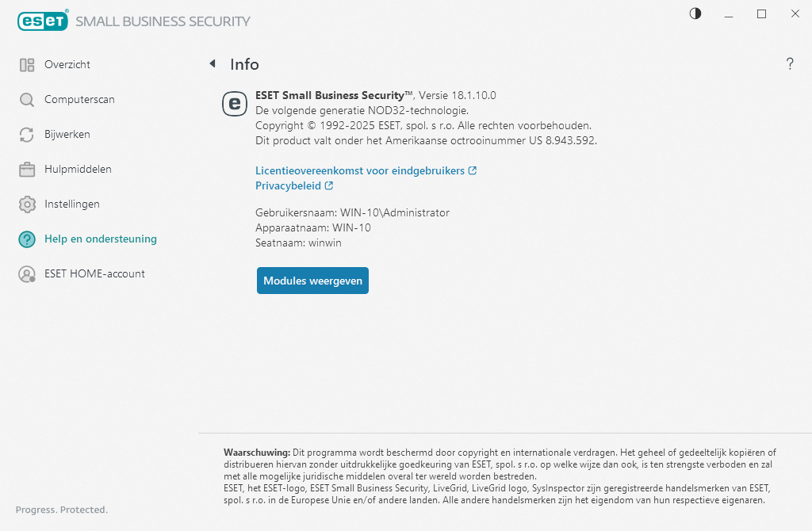
Task: Click the question mark help icon
Action: click(790, 63)
